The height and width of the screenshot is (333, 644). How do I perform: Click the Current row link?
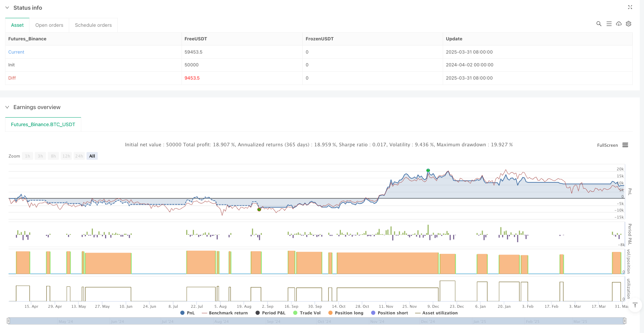pos(16,52)
